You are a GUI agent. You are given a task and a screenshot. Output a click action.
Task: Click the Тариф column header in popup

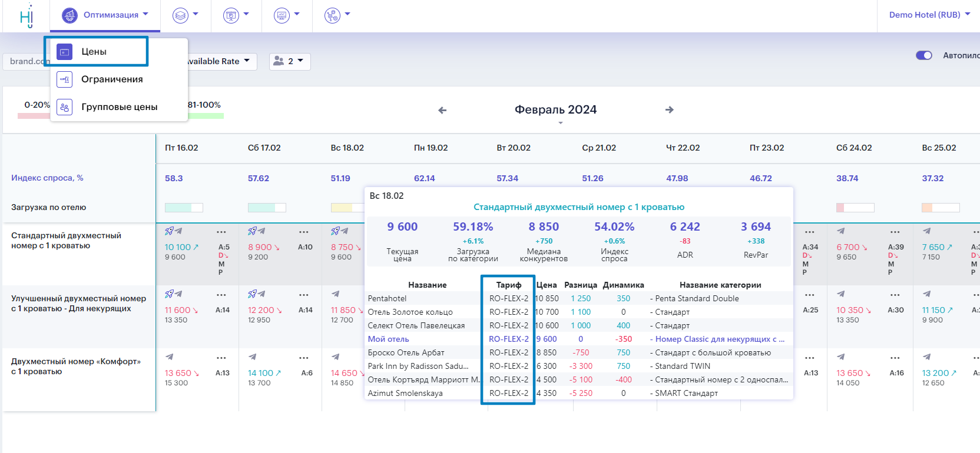(x=509, y=285)
